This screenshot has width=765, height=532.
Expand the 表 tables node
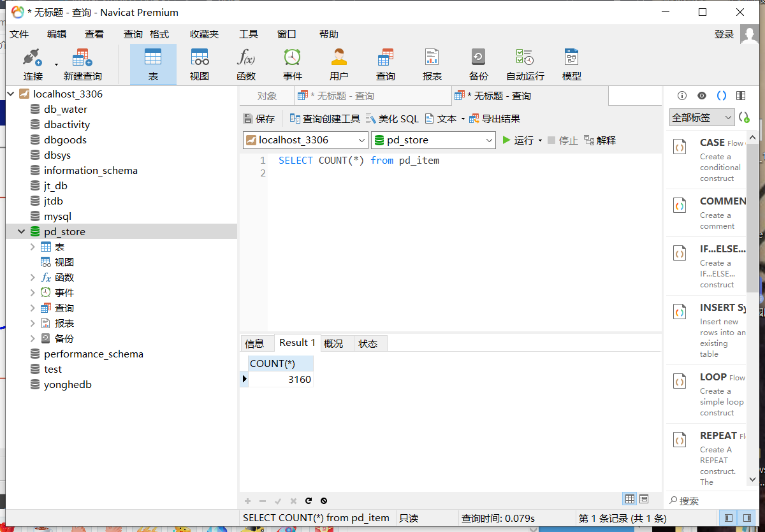(x=33, y=247)
